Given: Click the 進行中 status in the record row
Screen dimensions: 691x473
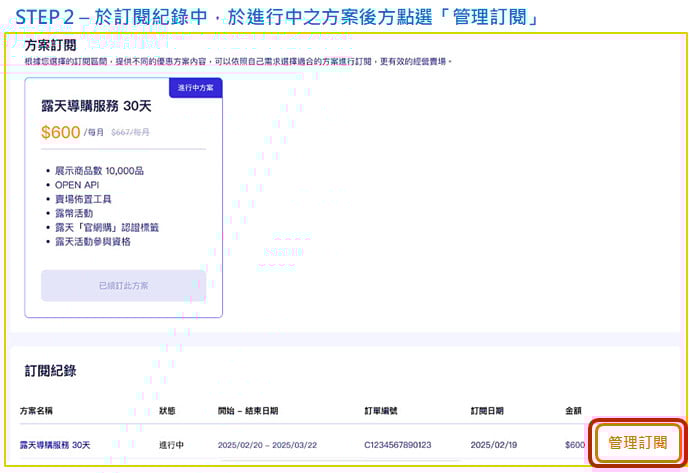Looking at the screenshot, I should click(172, 444).
